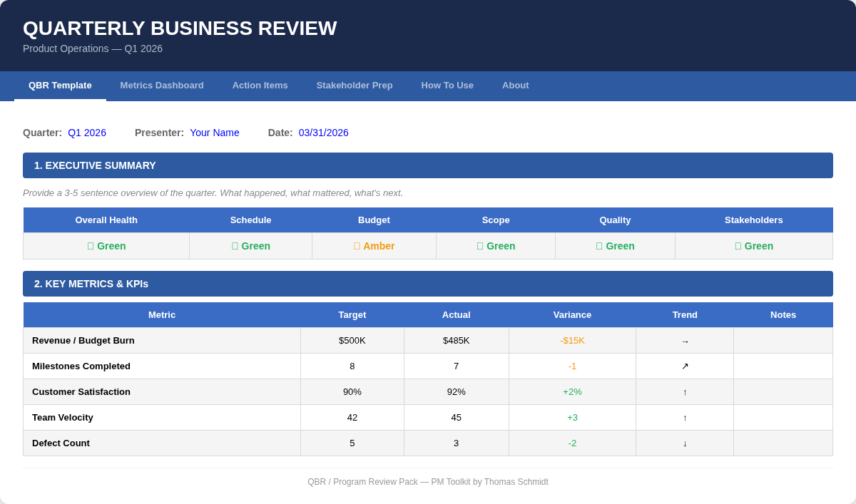Click the down trend arrow for Defect Count
856x504 pixels.
point(684,443)
